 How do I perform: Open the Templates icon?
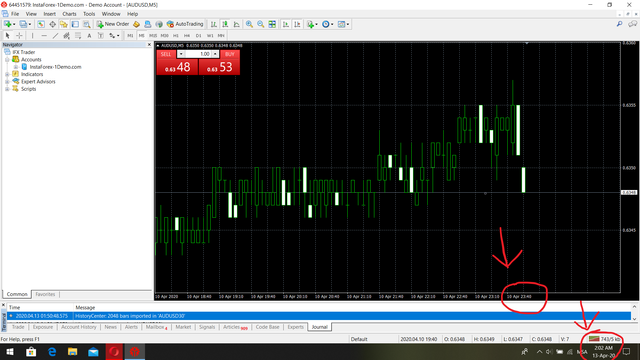point(342,24)
